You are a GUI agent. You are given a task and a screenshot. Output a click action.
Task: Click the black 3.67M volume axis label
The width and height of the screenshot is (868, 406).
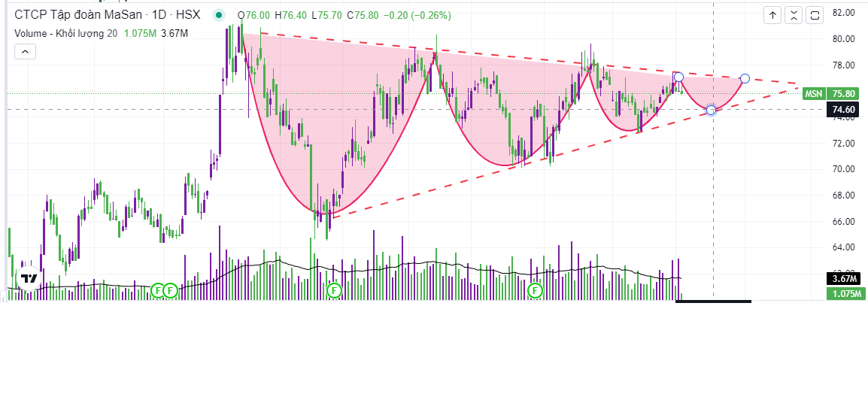[x=843, y=279]
